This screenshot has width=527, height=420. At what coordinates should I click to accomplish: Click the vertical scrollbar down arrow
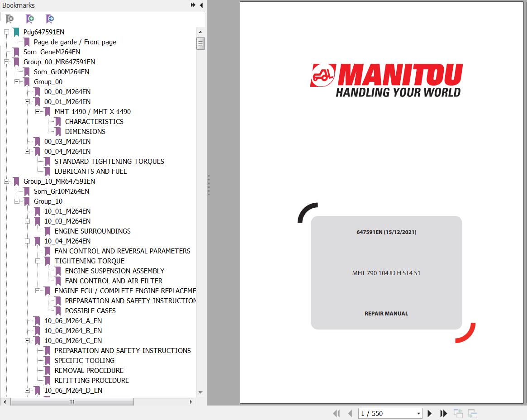pos(201,392)
